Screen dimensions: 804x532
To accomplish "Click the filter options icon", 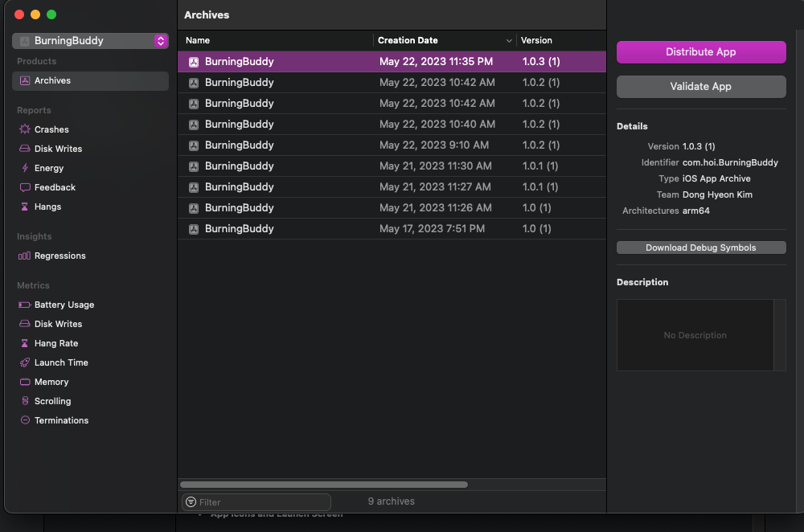I will [191, 502].
